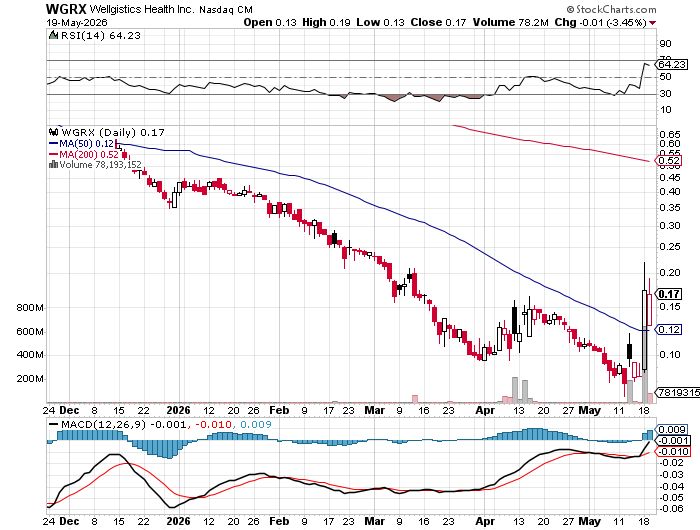
Task: Click the 30 level on RSI axis
Action: pos(665,93)
